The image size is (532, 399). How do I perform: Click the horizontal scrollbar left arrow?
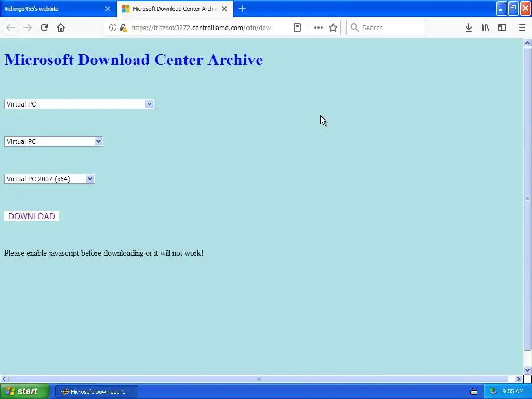click(x=4, y=379)
